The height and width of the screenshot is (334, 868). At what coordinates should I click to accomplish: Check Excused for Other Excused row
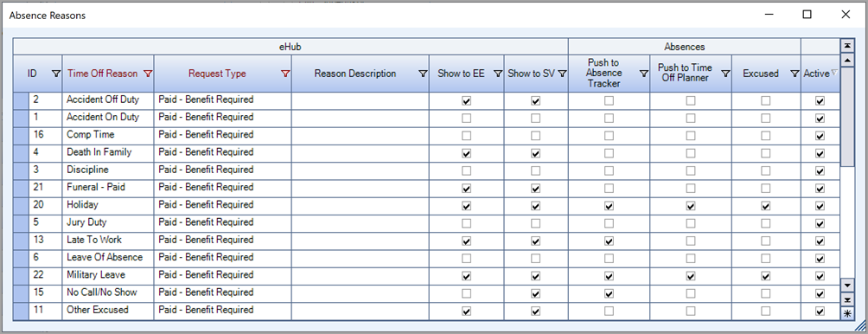click(x=766, y=311)
